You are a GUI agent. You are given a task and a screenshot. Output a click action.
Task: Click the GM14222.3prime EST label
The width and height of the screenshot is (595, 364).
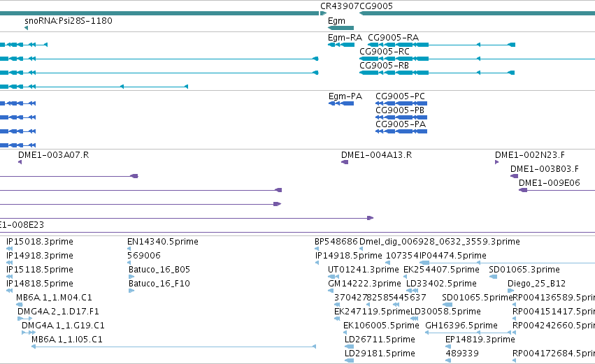(365, 284)
